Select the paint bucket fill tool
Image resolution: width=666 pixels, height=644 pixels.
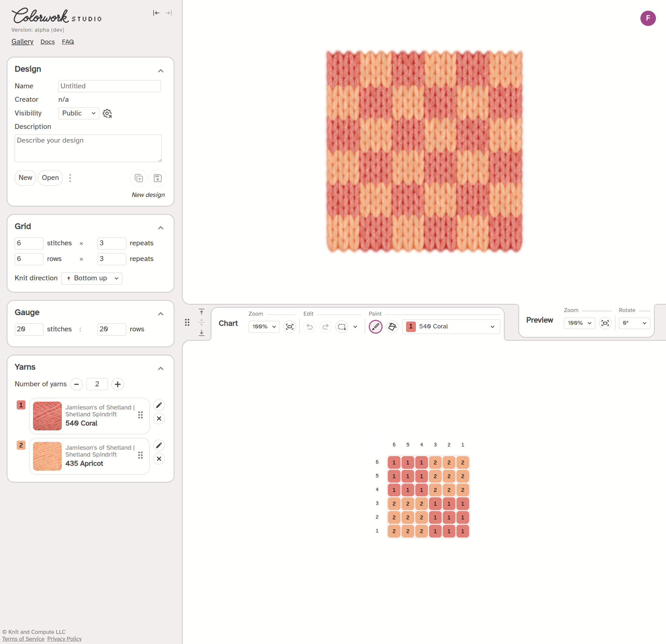[x=392, y=327]
